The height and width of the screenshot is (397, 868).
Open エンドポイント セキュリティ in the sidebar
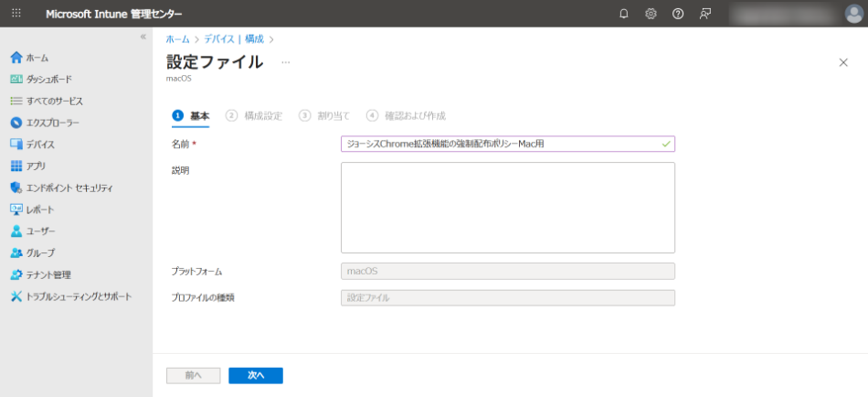pyautogui.click(x=69, y=188)
